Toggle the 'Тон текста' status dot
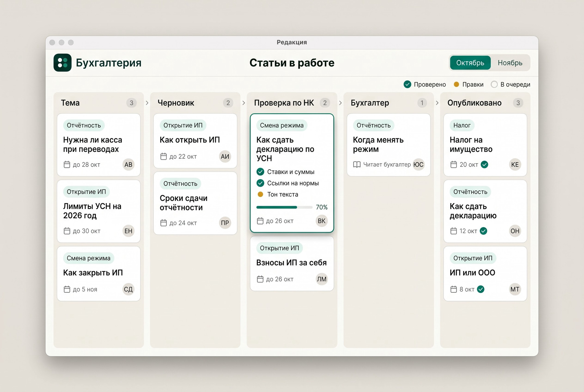This screenshot has width=584, height=392. click(x=260, y=194)
